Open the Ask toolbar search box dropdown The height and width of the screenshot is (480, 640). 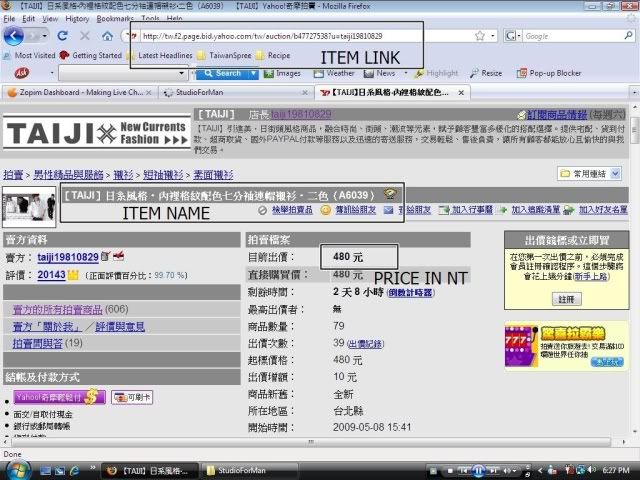tap(181, 73)
